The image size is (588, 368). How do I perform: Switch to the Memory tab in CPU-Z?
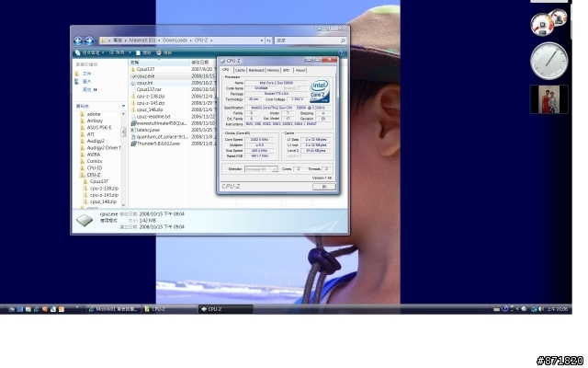coord(273,70)
